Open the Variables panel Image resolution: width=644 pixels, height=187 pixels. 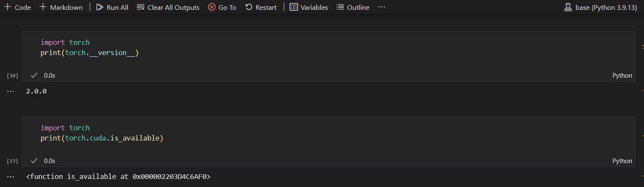tap(308, 7)
